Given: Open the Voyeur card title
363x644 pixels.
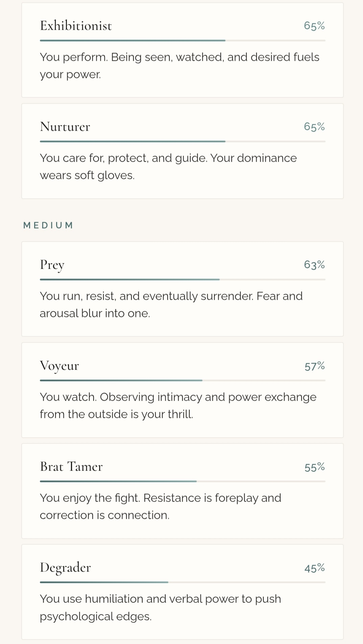Looking at the screenshot, I should [x=59, y=366].
